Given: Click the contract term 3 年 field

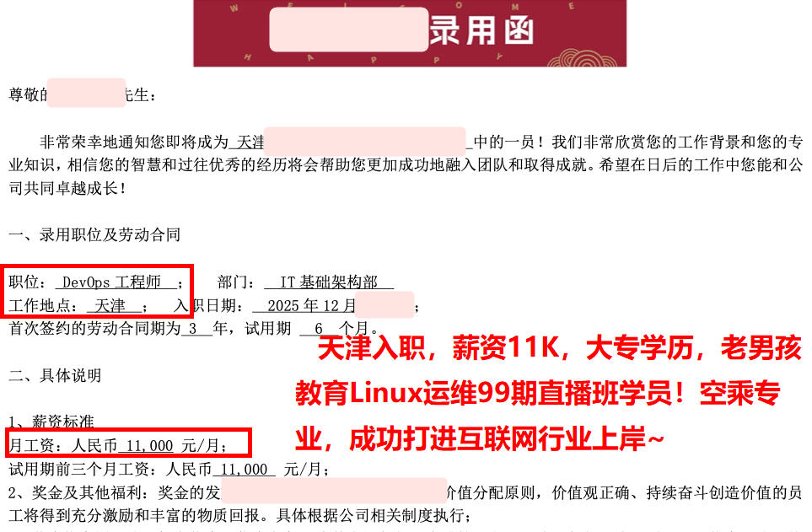Looking at the screenshot, I should (205, 329).
